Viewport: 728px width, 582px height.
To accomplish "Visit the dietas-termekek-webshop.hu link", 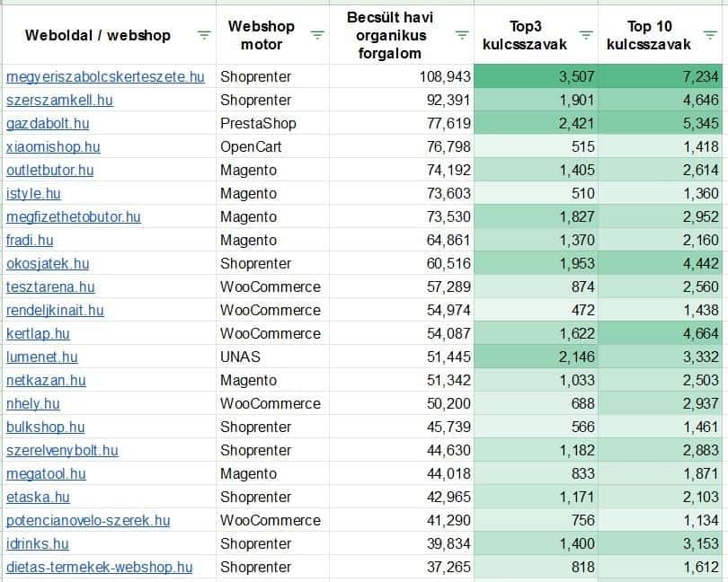I will (x=99, y=568).
